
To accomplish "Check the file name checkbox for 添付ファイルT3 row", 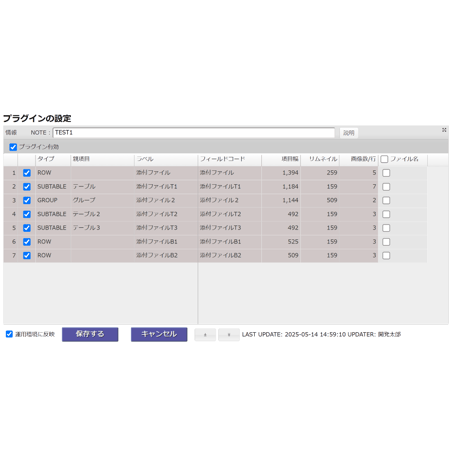I will [x=386, y=228].
